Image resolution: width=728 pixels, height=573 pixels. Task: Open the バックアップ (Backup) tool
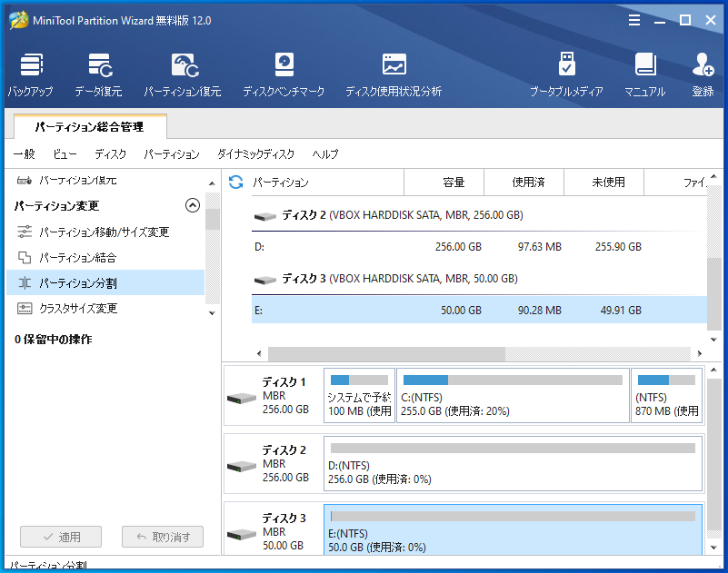[31, 74]
